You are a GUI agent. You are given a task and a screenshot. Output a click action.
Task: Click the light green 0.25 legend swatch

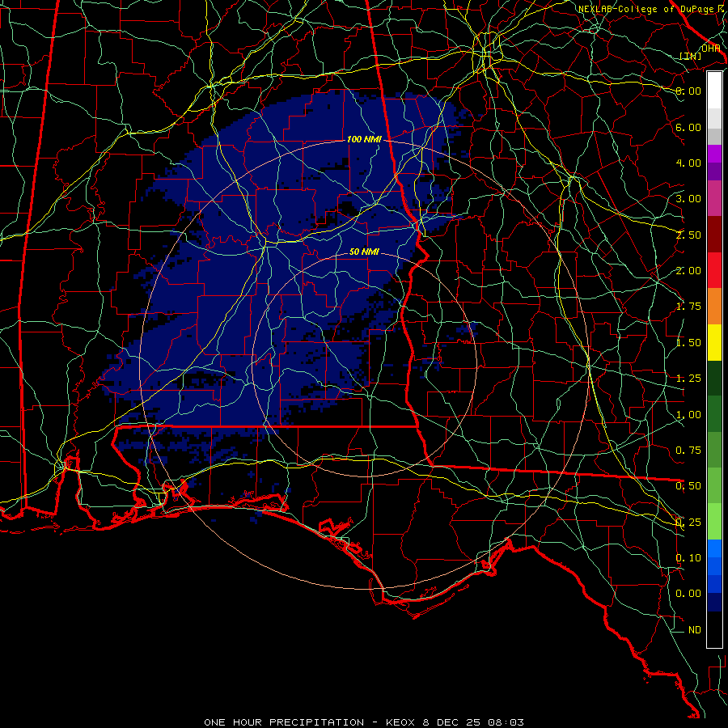click(x=714, y=521)
